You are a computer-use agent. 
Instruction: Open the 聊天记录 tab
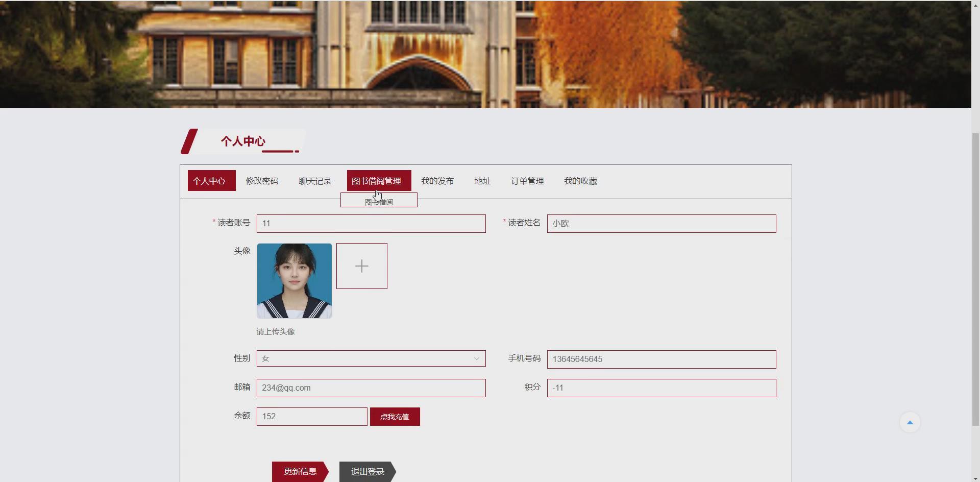coord(315,180)
